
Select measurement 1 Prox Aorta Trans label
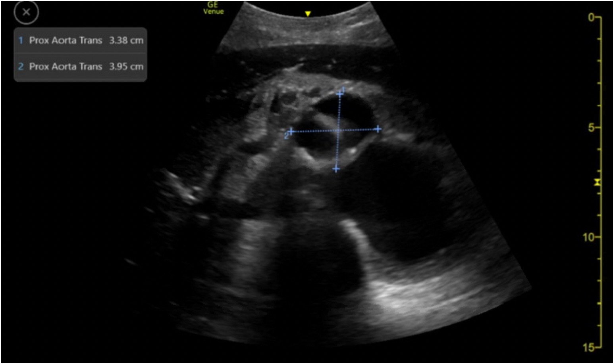click(x=66, y=40)
